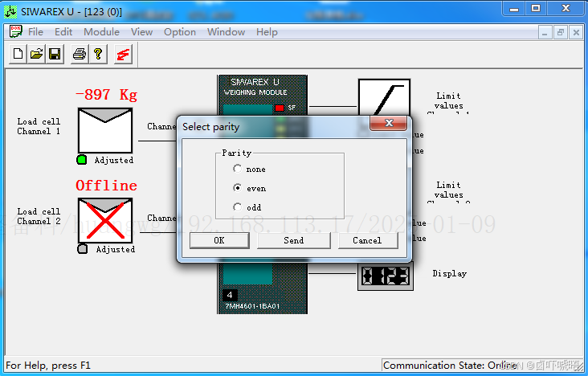Click the red Offline status text

tap(107, 186)
